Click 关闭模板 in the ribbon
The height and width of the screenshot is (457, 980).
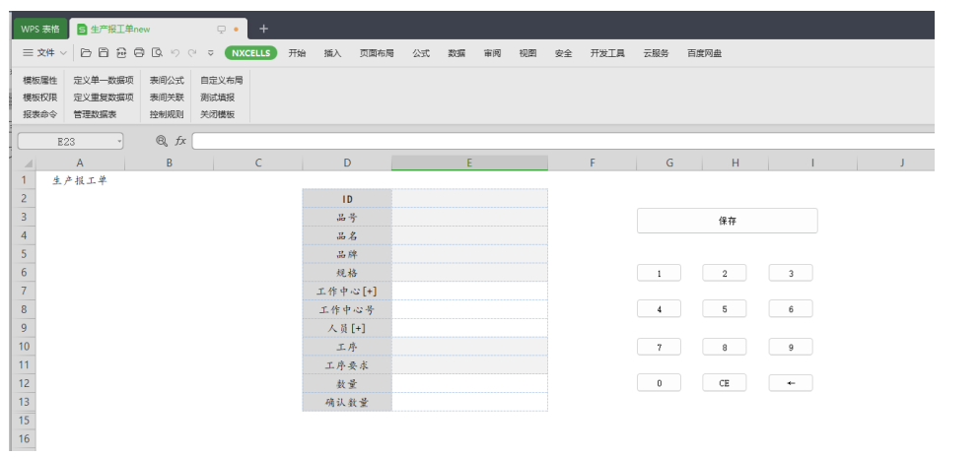218,114
